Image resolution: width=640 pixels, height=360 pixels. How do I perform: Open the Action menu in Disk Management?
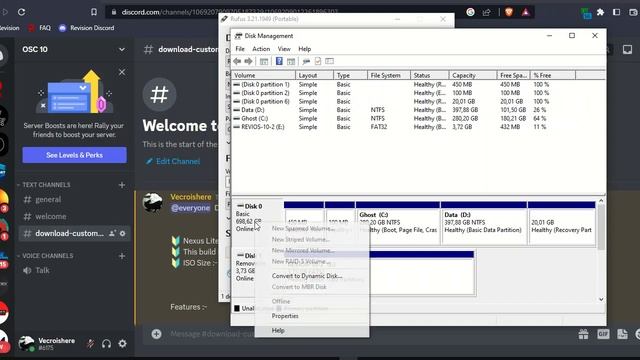tap(261, 49)
